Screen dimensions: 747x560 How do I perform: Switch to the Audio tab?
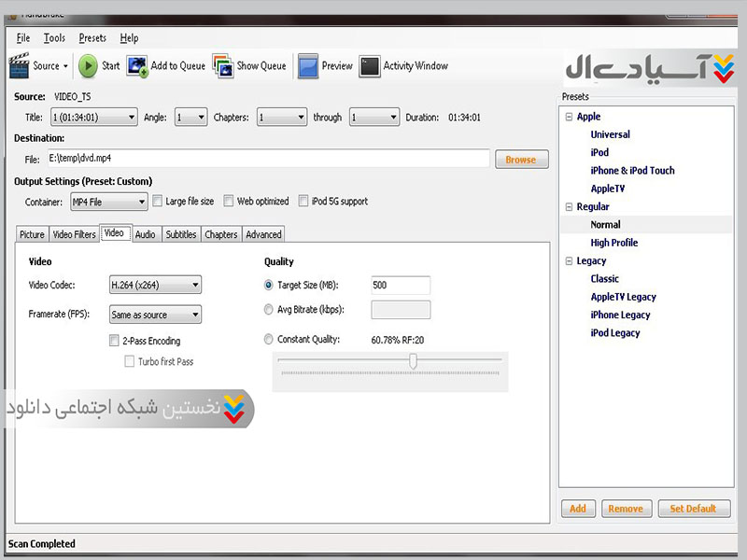[145, 234]
